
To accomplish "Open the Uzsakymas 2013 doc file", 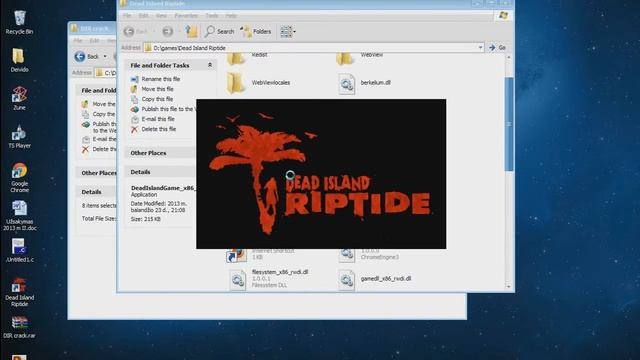I will pos(19,216).
